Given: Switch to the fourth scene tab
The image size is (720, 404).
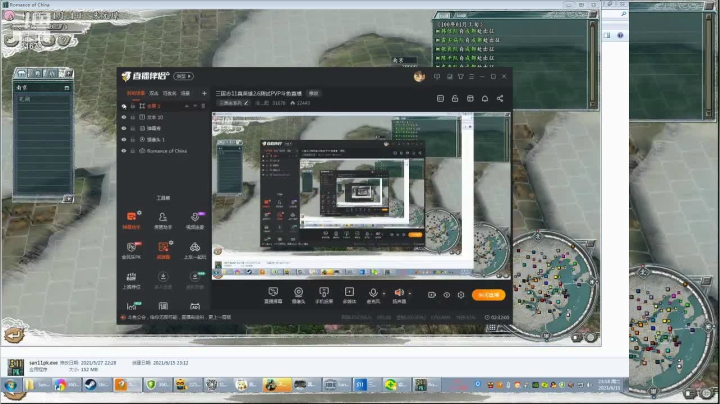Looking at the screenshot, I should tap(186, 93).
